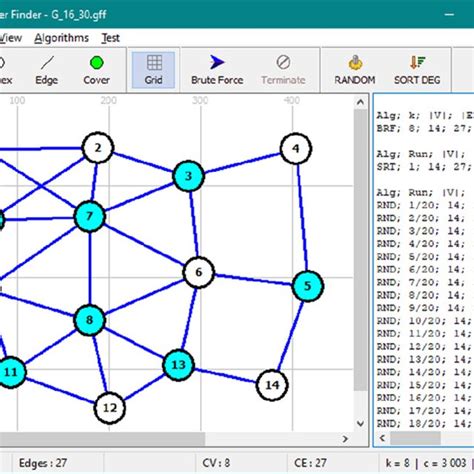Screen dimensions: 474x474
Task: Activate the green Cover tool
Action: click(x=96, y=70)
